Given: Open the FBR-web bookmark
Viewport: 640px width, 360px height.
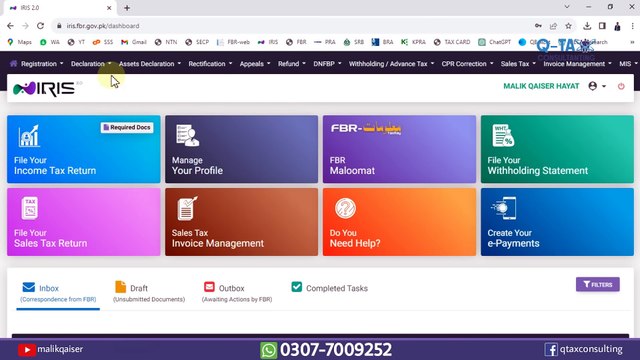Looking at the screenshot, I should pos(233,42).
